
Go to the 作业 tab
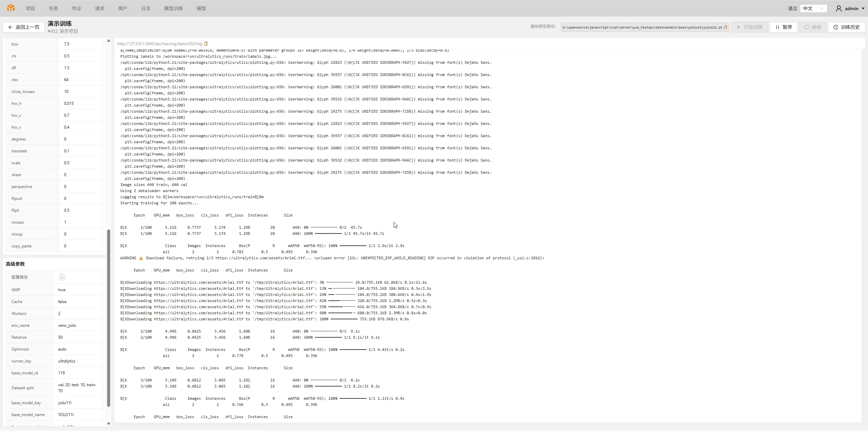coord(77,8)
